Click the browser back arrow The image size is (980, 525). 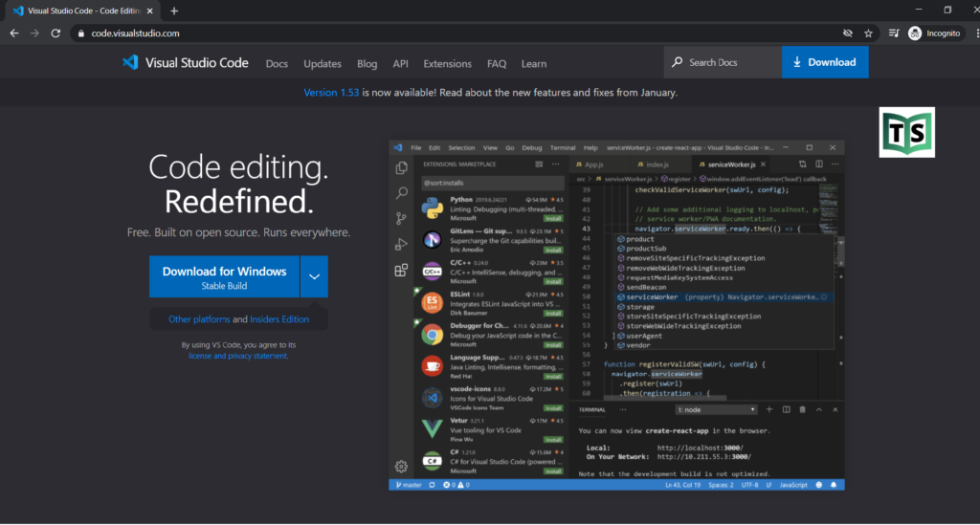pyautogui.click(x=14, y=33)
